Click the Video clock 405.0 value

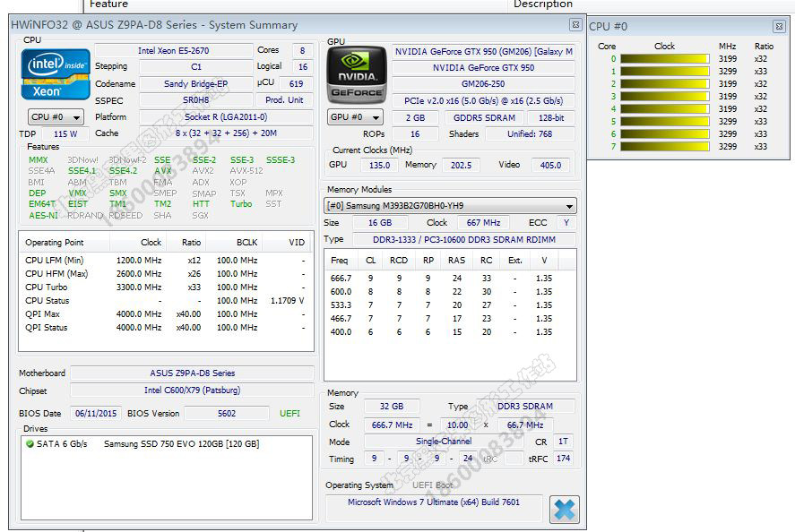click(x=550, y=165)
